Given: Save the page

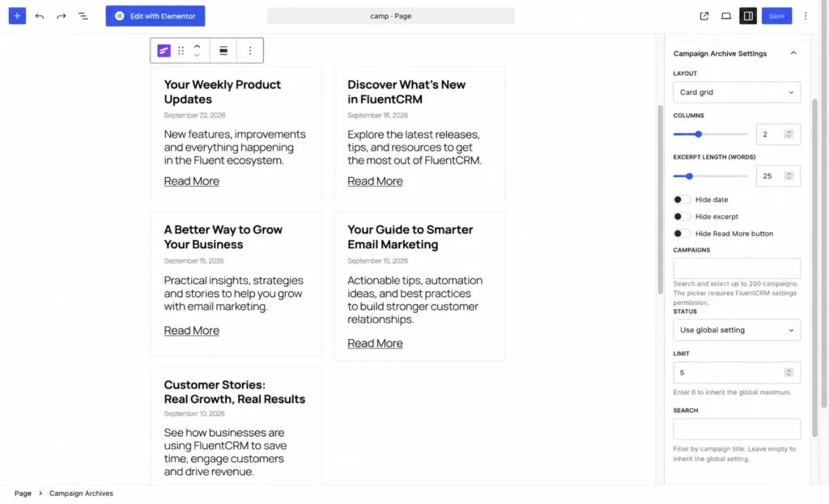Looking at the screenshot, I should click(776, 16).
